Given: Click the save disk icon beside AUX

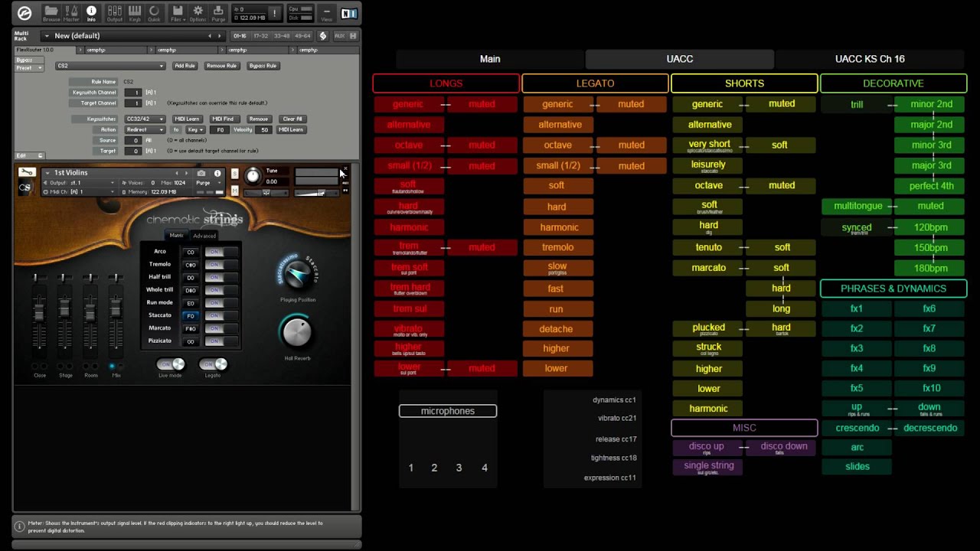Looking at the screenshot, I should click(x=353, y=36).
